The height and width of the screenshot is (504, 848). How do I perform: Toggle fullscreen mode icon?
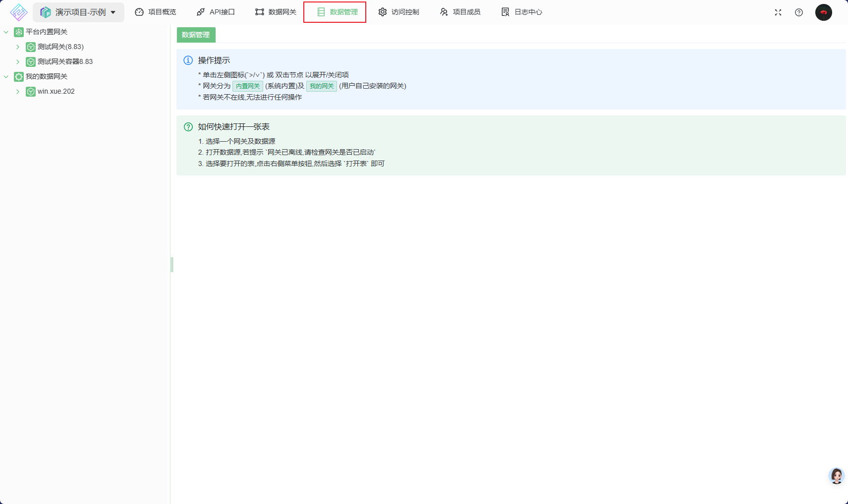(778, 12)
